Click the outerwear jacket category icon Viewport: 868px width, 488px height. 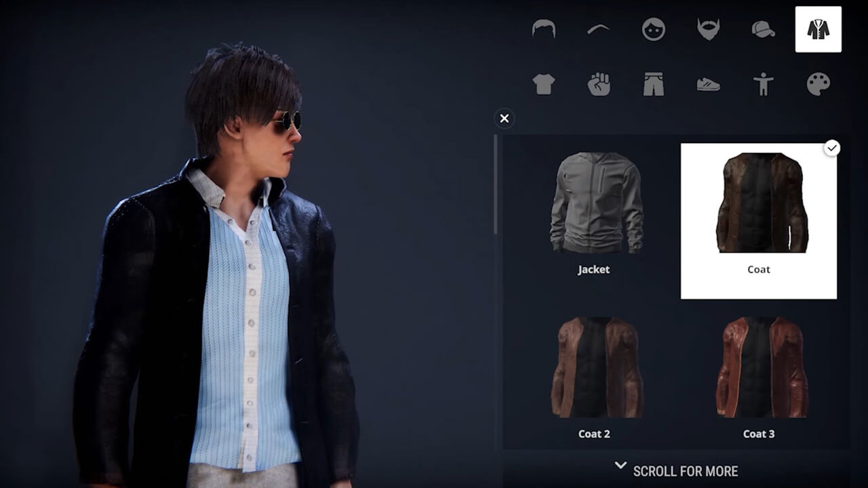(x=818, y=30)
